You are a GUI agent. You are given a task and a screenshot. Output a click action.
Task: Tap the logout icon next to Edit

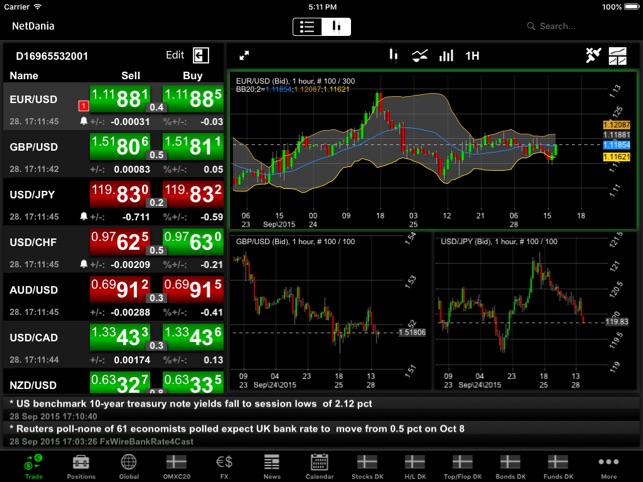201,56
